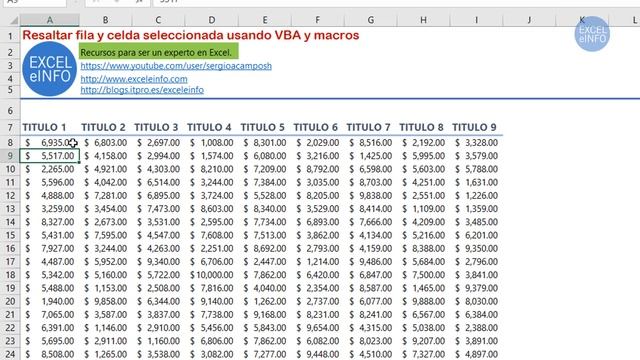Select column I header
Screen dimensions: 640x360
point(476,20)
